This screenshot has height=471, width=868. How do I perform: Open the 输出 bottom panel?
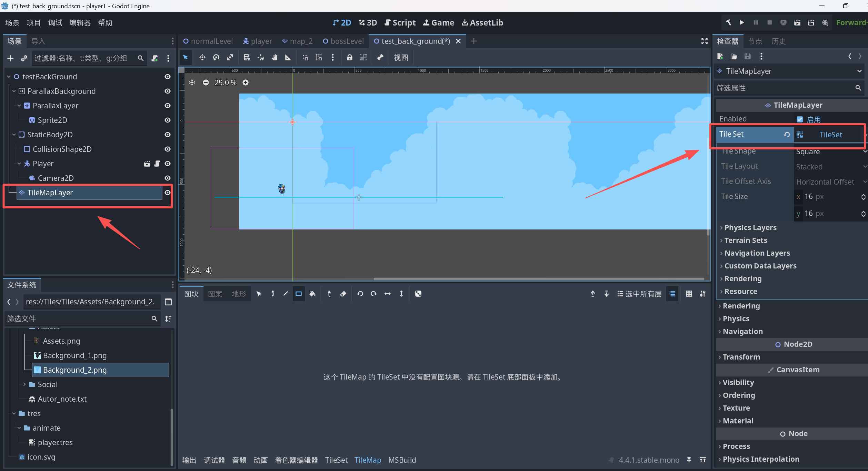click(x=189, y=460)
